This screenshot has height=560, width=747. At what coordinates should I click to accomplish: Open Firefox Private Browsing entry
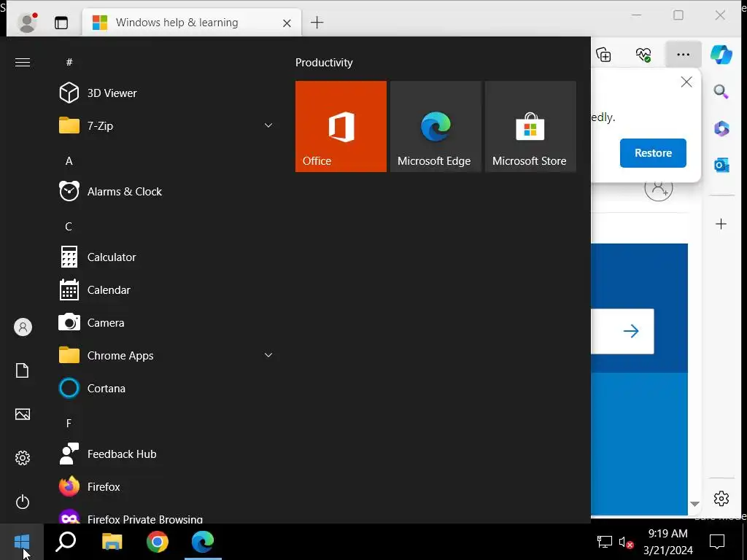tap(167, 517)
